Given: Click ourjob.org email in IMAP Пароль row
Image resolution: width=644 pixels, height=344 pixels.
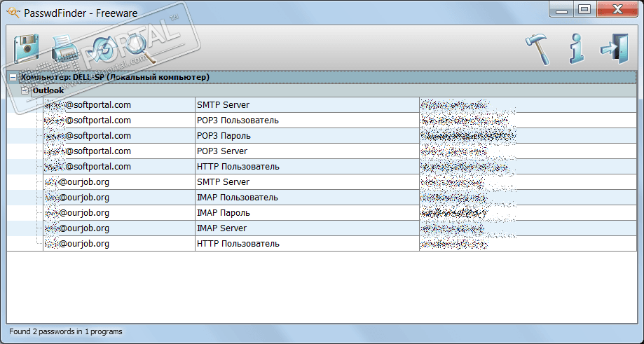Looking at the screenshot, I should [77, 213].
